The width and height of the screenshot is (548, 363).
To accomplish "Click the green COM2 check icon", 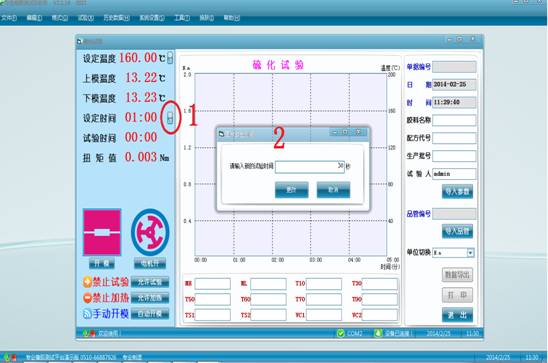I will [340, 333].
